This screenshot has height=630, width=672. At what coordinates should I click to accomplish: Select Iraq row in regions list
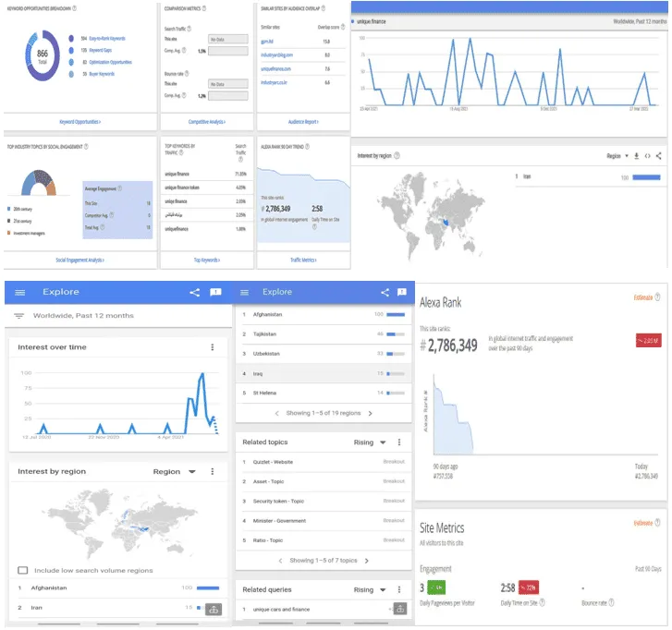pos(324,374)
